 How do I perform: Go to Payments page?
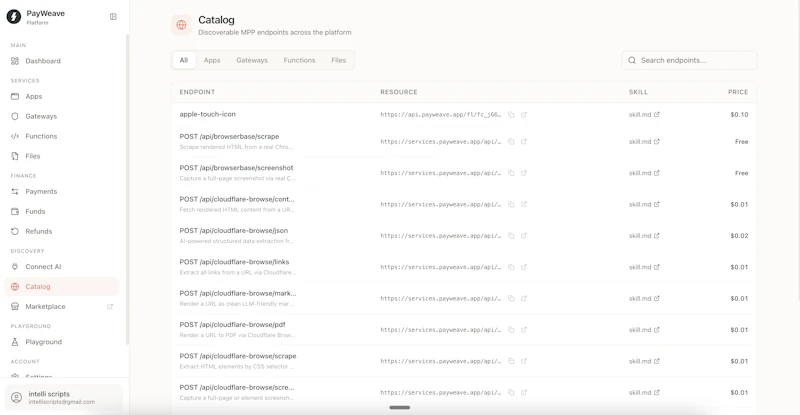(62, 191)
